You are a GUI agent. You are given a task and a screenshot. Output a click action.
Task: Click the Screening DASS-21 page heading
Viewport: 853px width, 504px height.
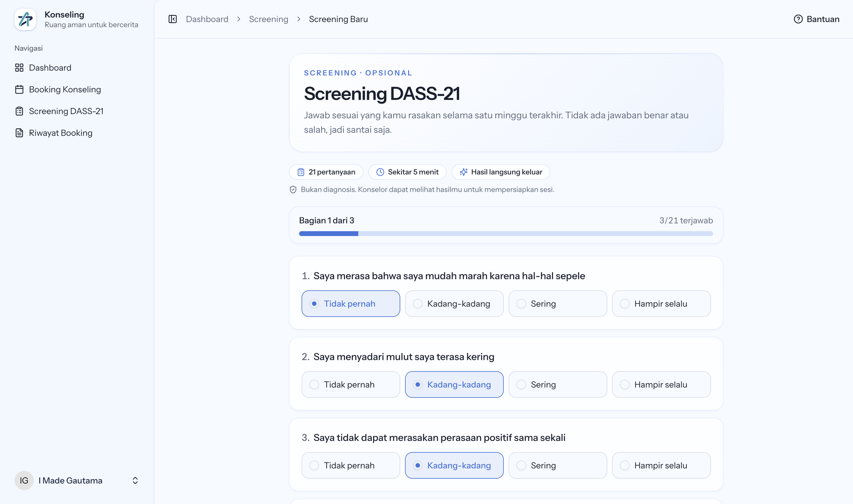[382, 93]
